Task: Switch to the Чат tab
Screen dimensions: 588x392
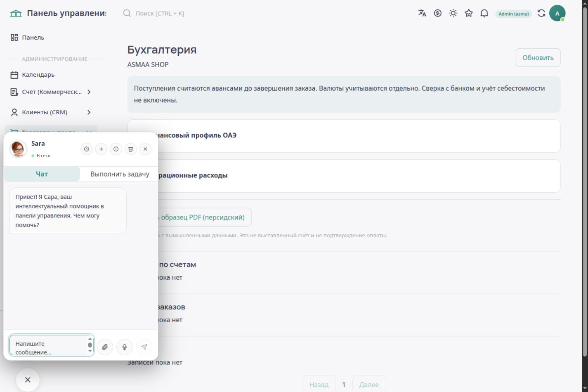Action: click(42, 174)
